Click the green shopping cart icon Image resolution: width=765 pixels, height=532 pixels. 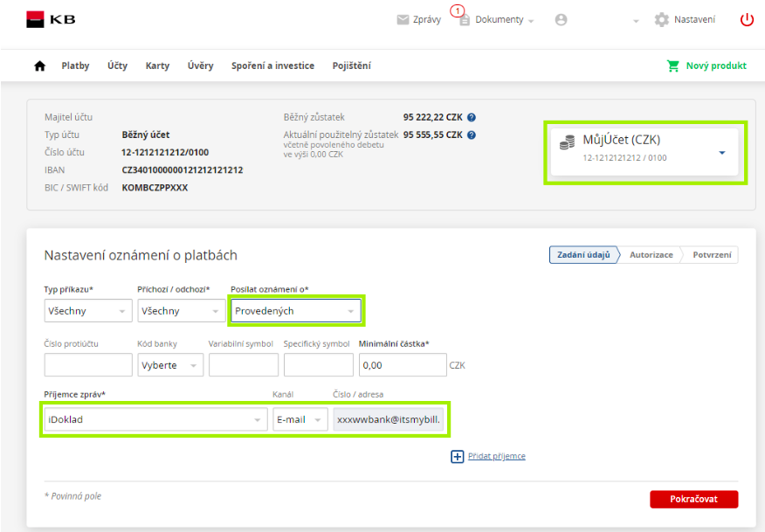click(673, 66)
